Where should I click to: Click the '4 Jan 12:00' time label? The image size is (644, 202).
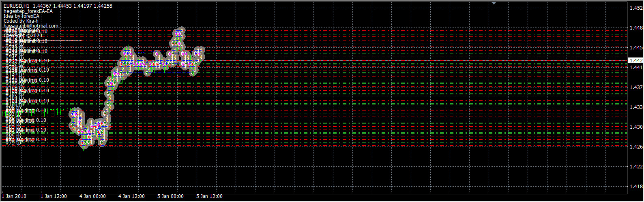point(132,196)
